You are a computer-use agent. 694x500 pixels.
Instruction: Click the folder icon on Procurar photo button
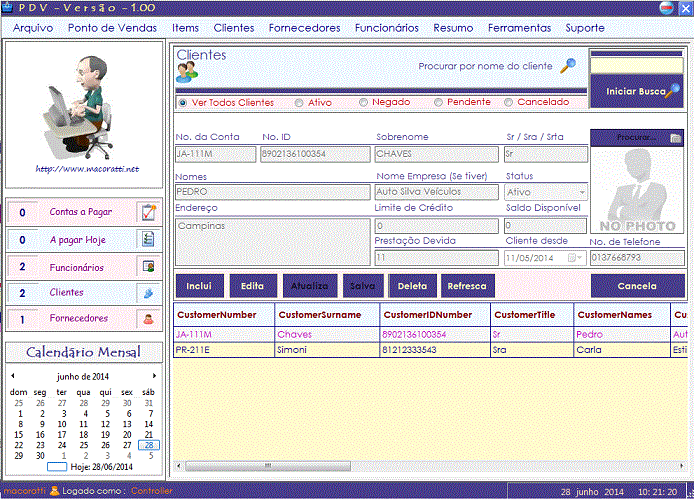pos(675,138)
